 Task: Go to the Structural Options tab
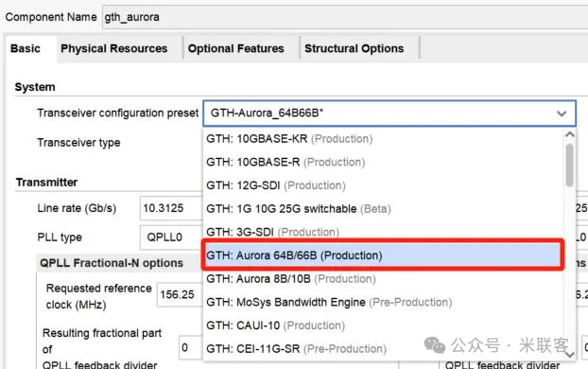coord(355,48)
